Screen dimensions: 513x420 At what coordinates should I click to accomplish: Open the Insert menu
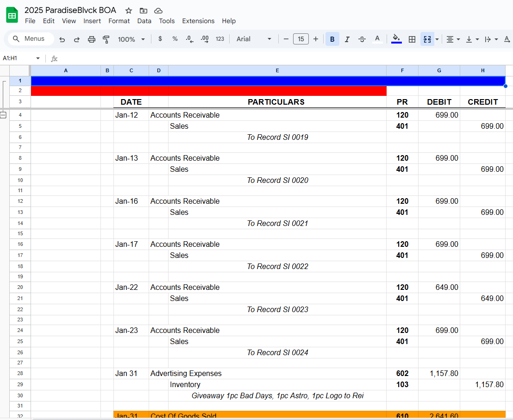tap(92, 21)
